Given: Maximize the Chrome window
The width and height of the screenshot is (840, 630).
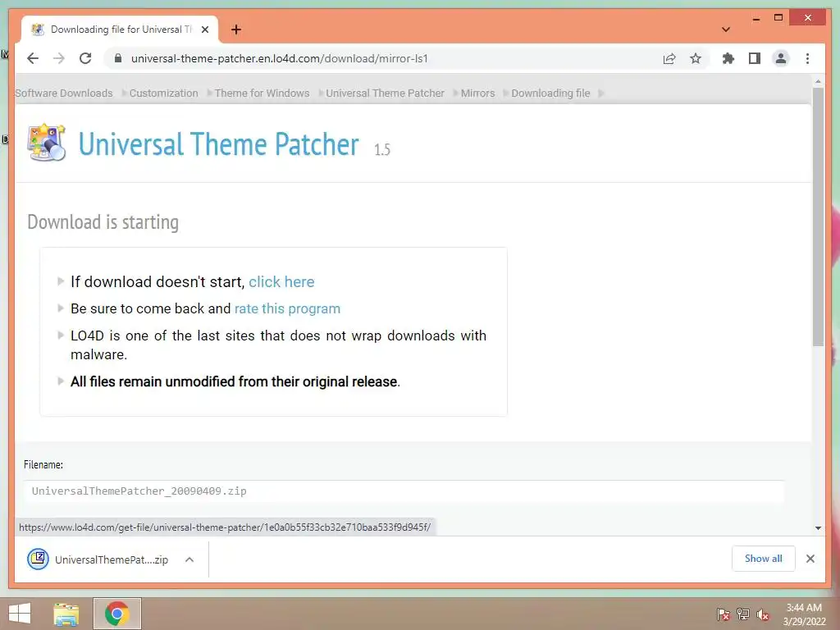Looking at the screenshot, I should pos(778,18).
